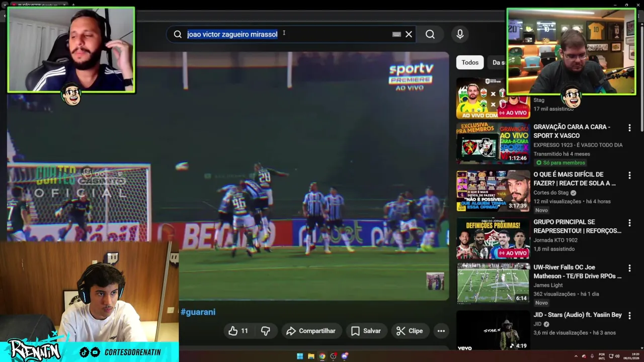Open the Sport x Vasco video thumbnail
The height and width of the screenshot is (362, 644).
pyautogui.click(x=493, y=143)
